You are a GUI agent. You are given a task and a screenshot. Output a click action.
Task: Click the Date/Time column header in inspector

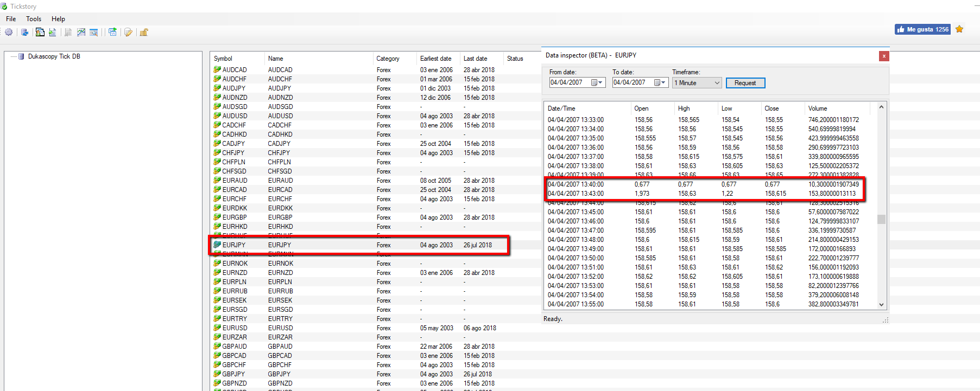587,108
